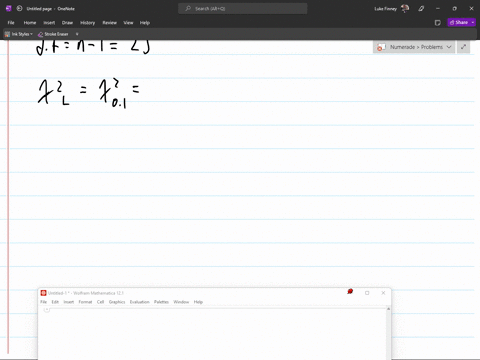Click the full page view expand icon
The image size is (480, 360).
(x=463, y=47)
